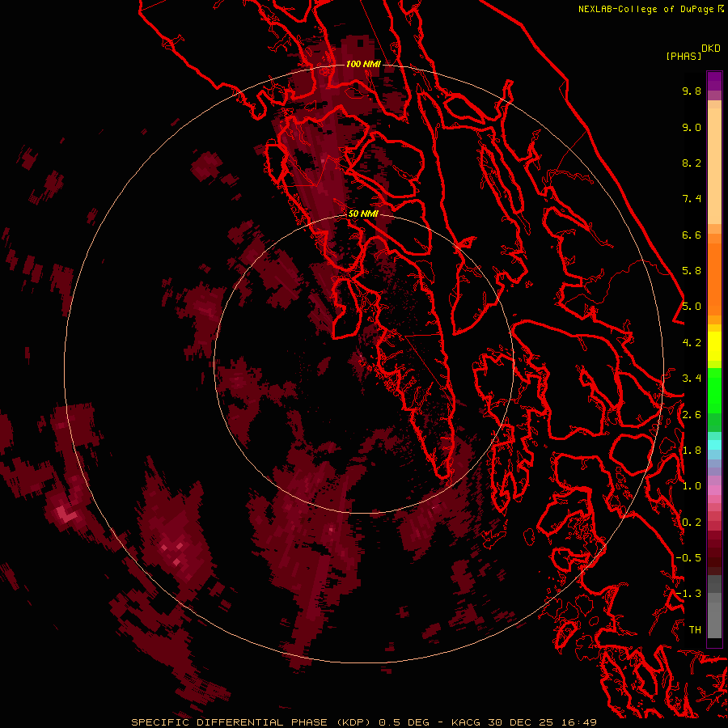Click the -0.5 scale value
The image size is (728, 728).
pyautogui.click(x=688, y=558)
